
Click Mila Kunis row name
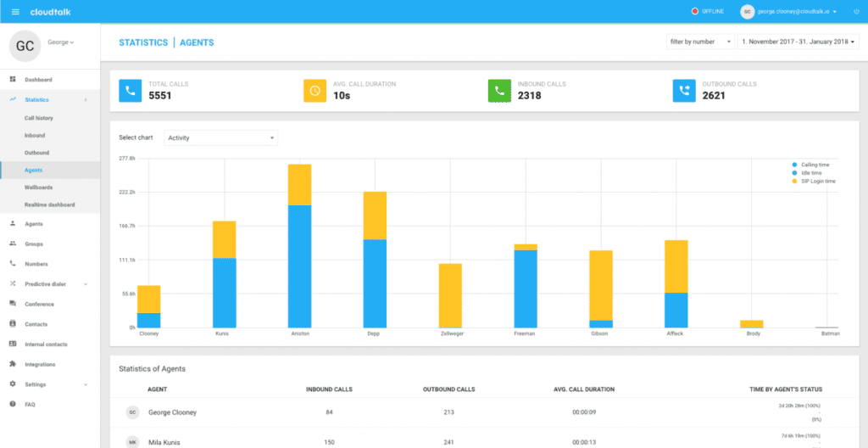click(164, 442)
